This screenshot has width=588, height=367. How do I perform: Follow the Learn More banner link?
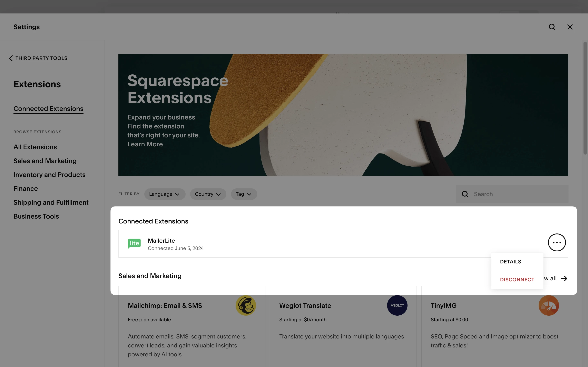(145, 144)
